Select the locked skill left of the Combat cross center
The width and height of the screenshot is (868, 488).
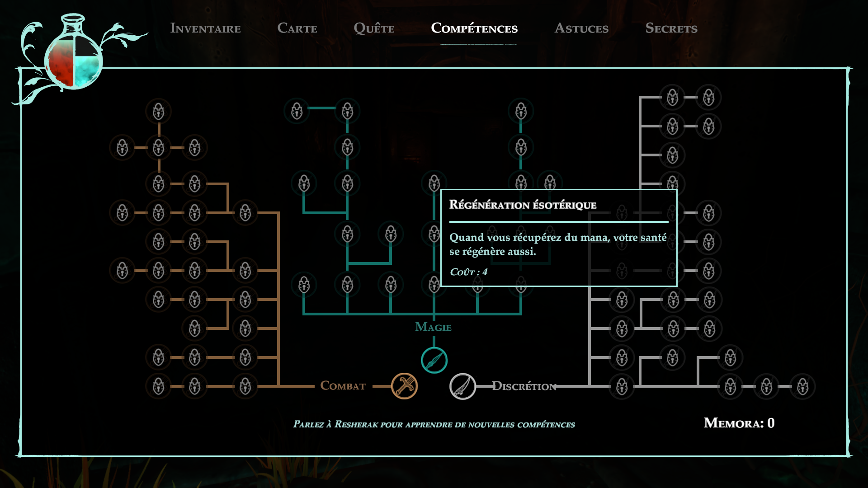coord(122,148)
